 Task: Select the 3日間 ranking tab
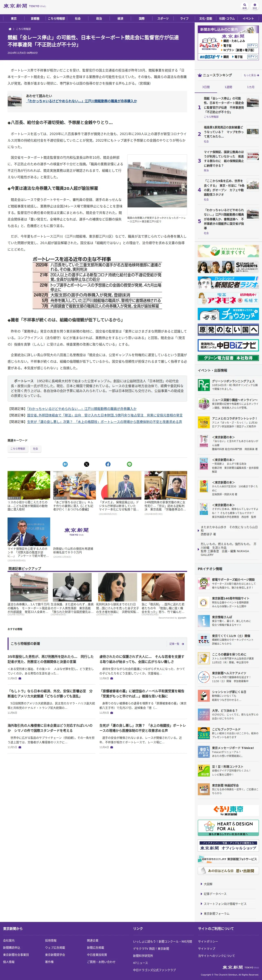[x=206, y=87]
